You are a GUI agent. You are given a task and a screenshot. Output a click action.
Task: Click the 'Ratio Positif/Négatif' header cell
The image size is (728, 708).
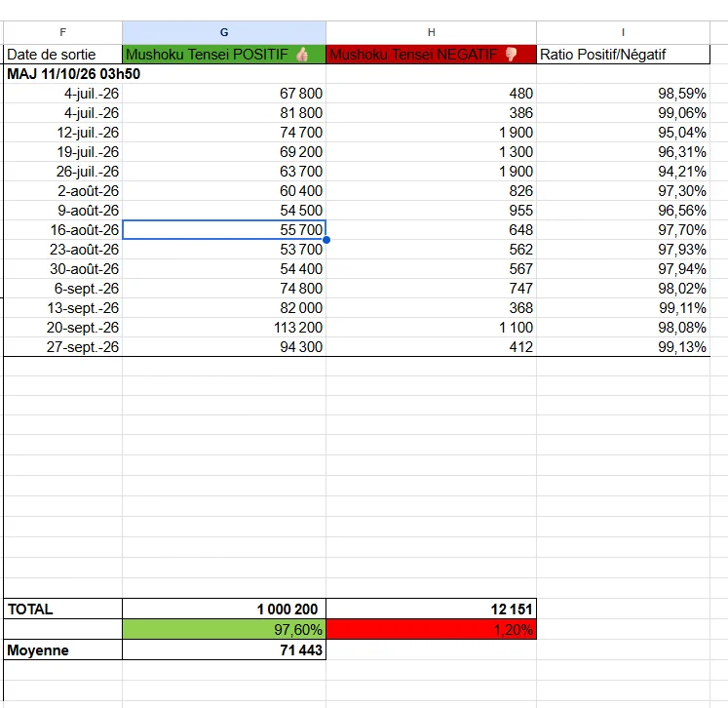pyautogui.click(x=623, y=55)
